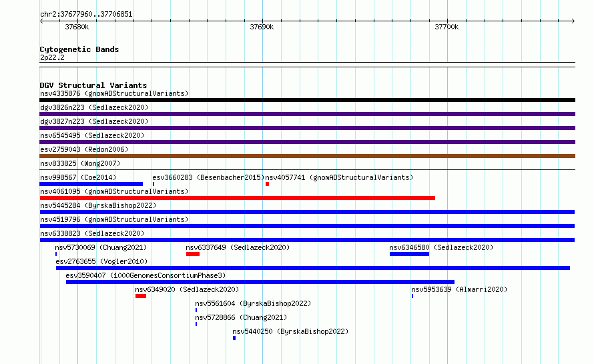Click the blue nsv6338823 variant bar
594x364 pixels.
(307, 240)
